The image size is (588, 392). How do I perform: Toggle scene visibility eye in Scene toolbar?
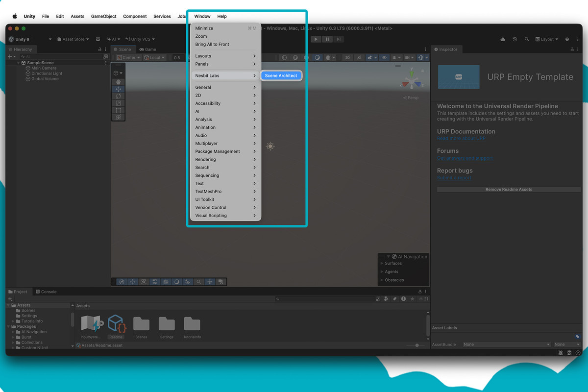click(384, 57)
